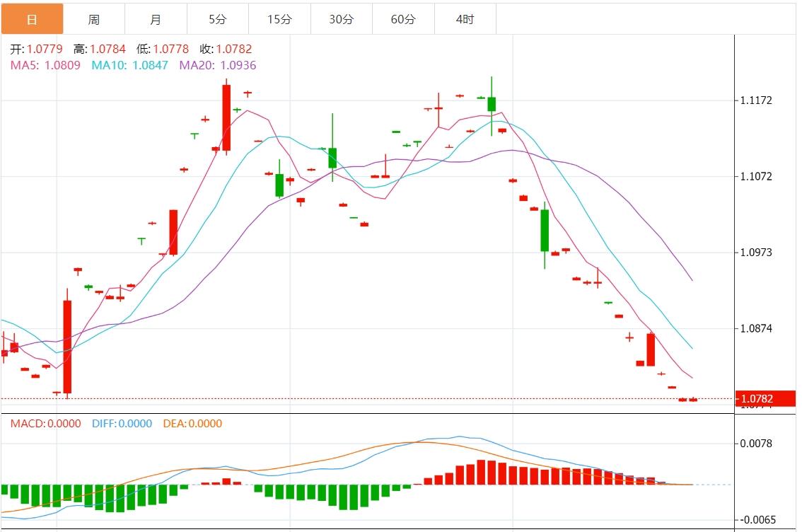Open the 月 monthly chart tab
The width and height of the screenshot is (802, 532).
[x=156, y=19]
